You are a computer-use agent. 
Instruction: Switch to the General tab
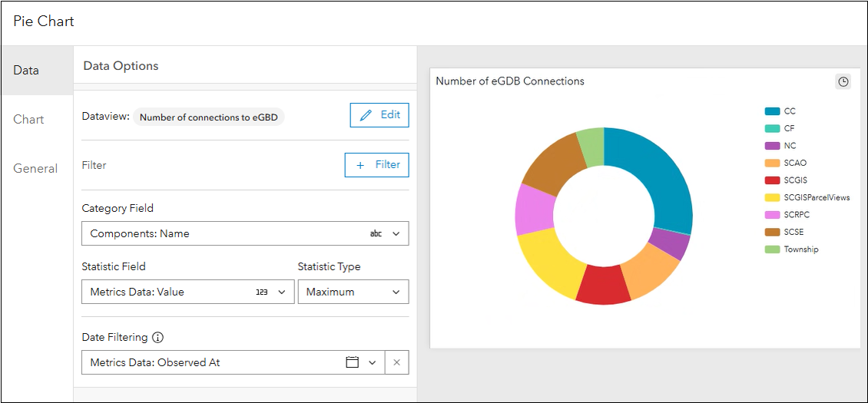point(35,169)
